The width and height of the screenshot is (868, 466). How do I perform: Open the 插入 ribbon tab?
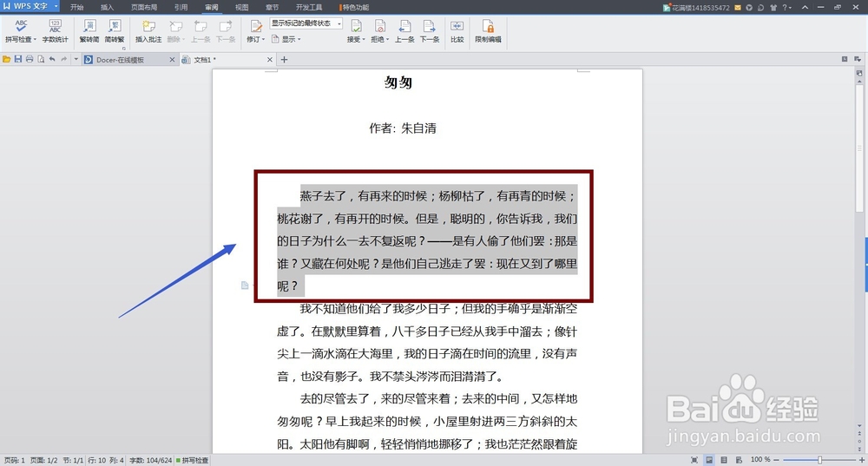click(107, 7)
